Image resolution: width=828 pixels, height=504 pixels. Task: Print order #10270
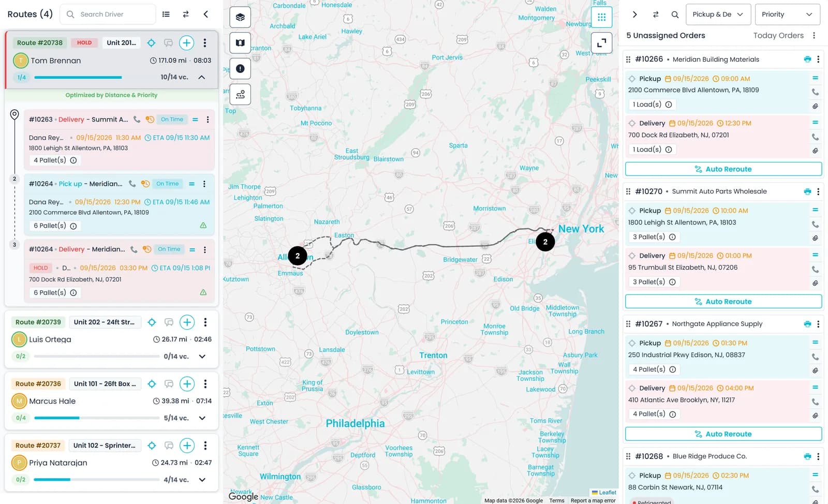[x=807, y=192]
